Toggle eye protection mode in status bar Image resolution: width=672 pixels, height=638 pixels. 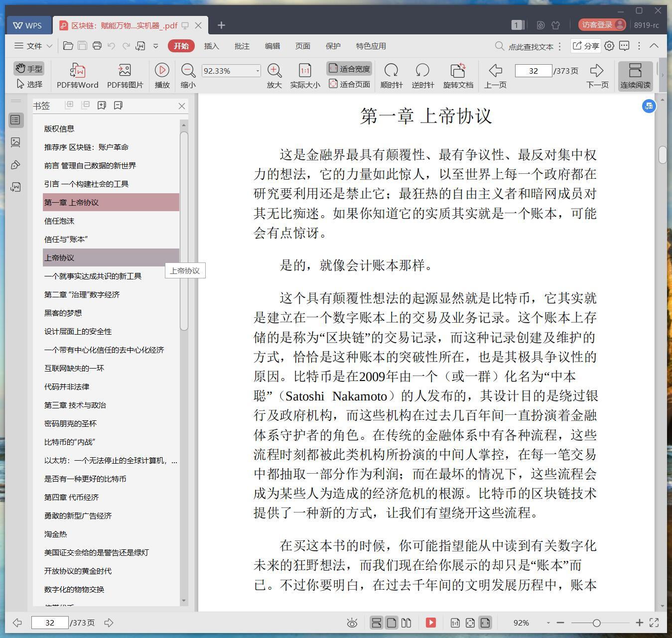(352, 623)
